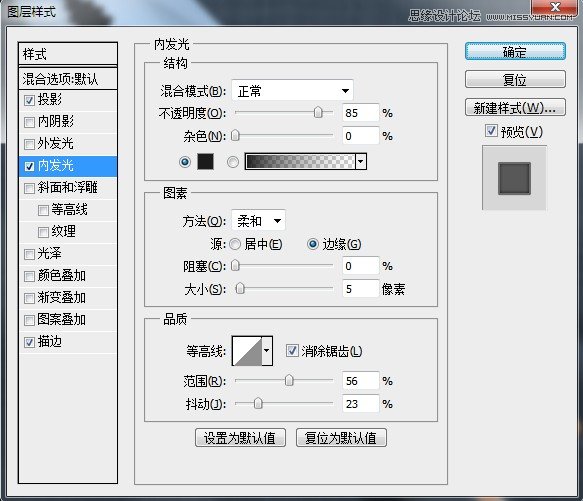This screenshot has height=501, width=583.
Task: Click the jitter value field 23
Action: (360, 404)
